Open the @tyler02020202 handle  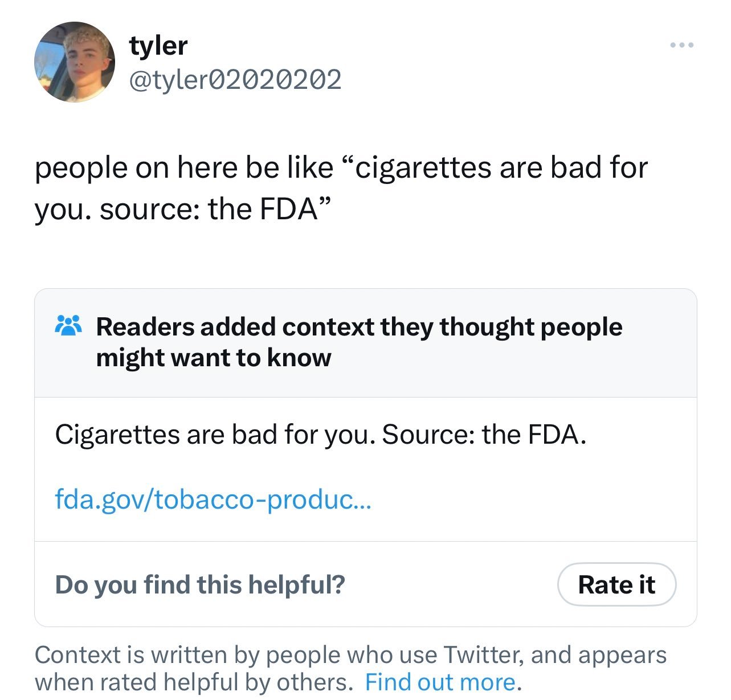click(235, 80)
